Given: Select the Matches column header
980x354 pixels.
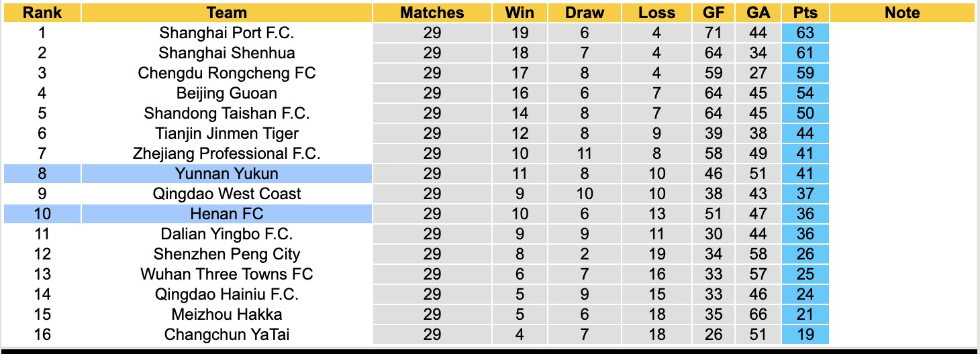Looking at the screenshot, I should (432, 13).
